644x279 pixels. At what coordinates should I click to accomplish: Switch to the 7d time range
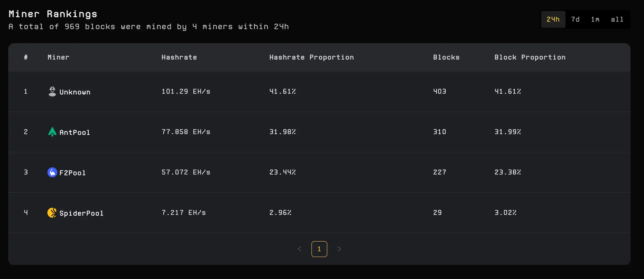[x=575, y=19]
